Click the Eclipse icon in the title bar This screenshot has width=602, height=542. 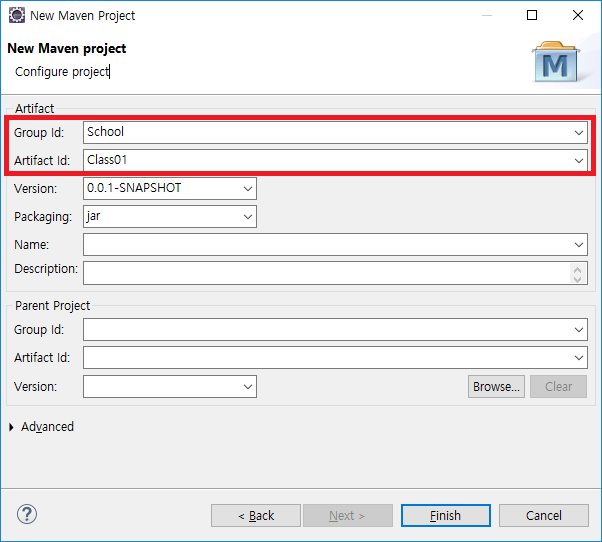17,15
